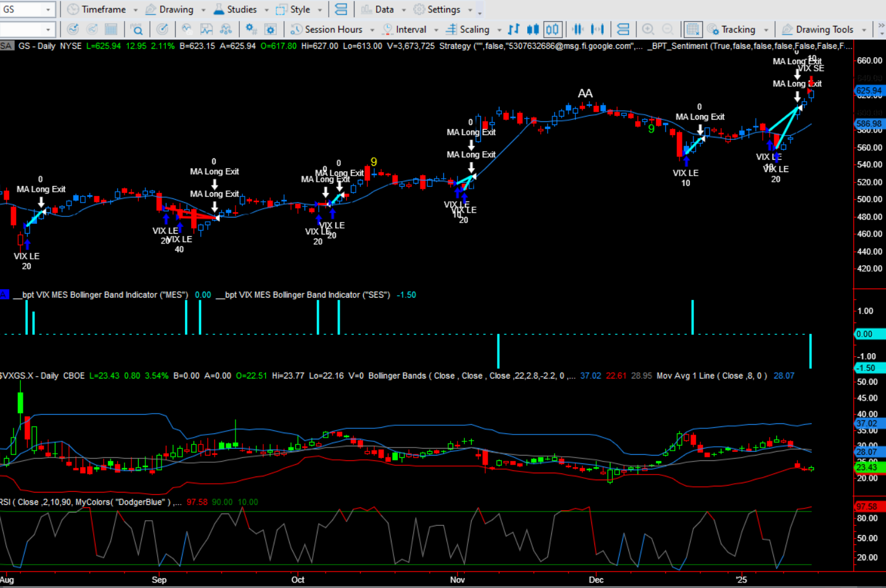Click the "GS - Daily NYSE" status text
Screen dimensions: 886x588
(50, 46)
